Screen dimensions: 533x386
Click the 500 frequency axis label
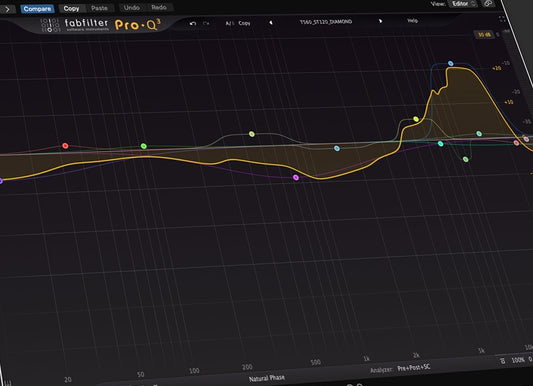(x=315, y=362)
